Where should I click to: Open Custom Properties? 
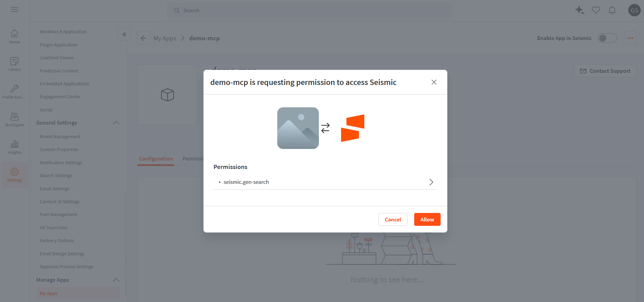[59, 149]
